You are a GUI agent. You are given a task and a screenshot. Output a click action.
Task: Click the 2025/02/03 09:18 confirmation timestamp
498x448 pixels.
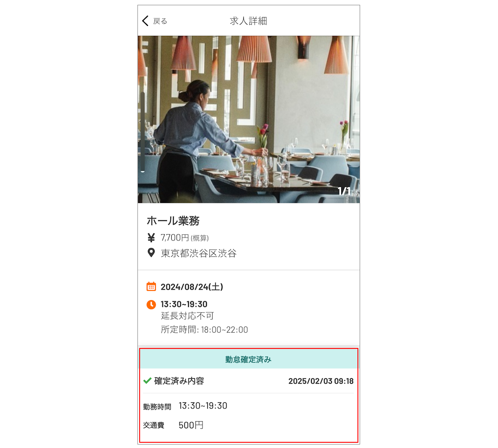(321, 381)
